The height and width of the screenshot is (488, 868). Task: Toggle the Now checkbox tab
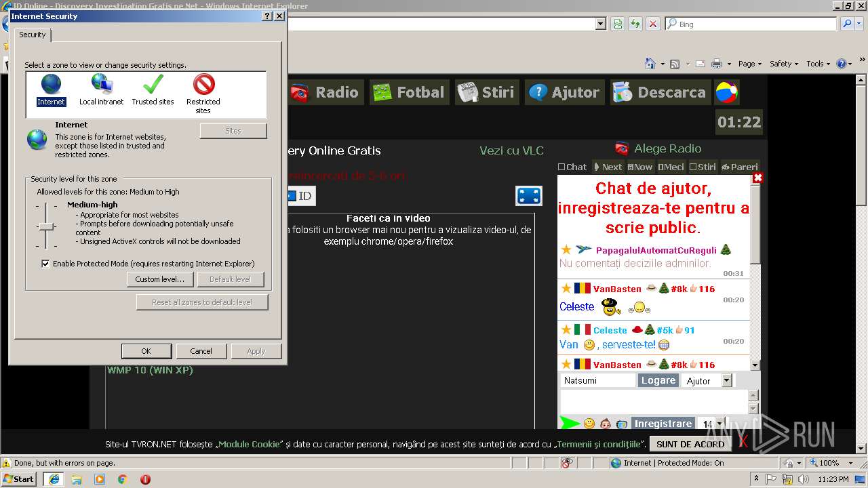tap(640, 167)
